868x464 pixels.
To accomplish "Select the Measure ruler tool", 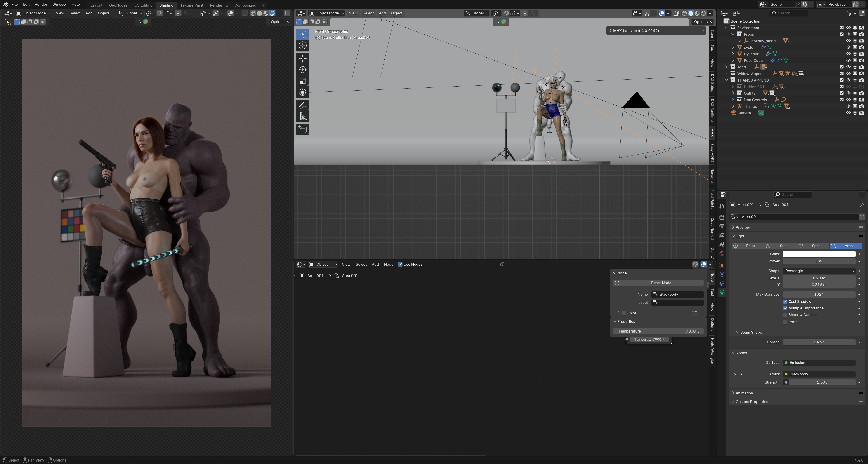I will click(302, 117).
